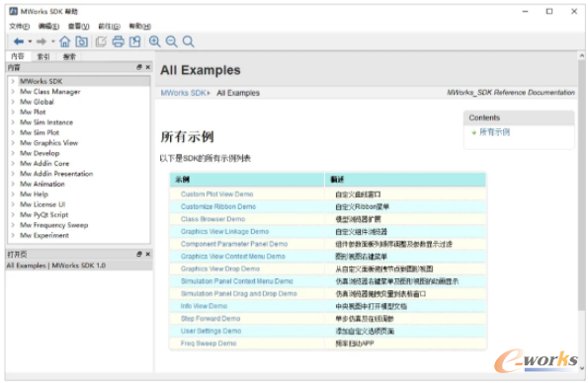Screen dimensions: 588x383
Task: Open the 前往(G) menu
Action: click(109, 27)
